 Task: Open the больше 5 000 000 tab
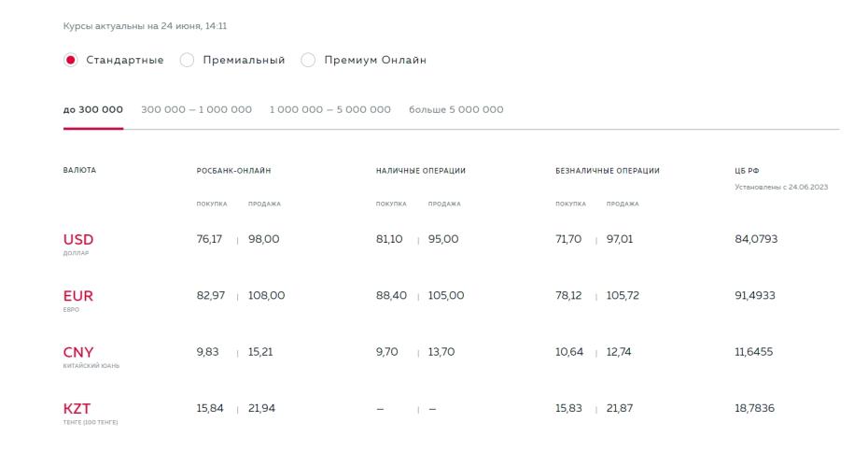(x=456, y=109)
